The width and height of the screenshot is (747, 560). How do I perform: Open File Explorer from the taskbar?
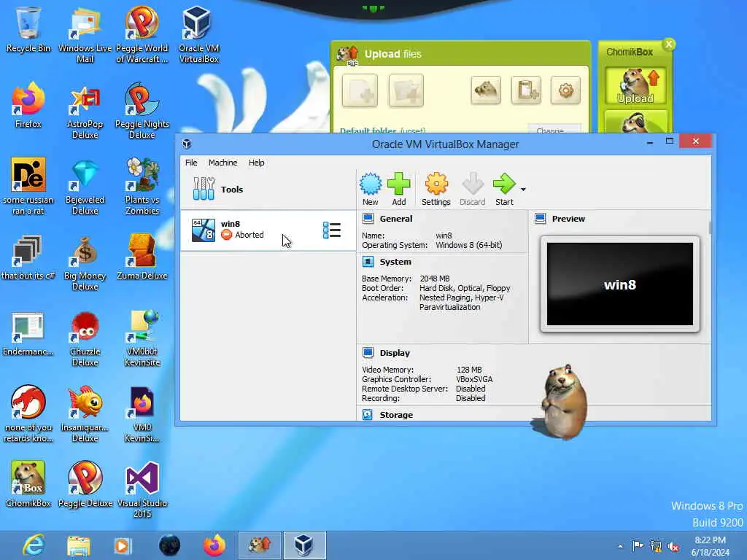coord(79,545)
